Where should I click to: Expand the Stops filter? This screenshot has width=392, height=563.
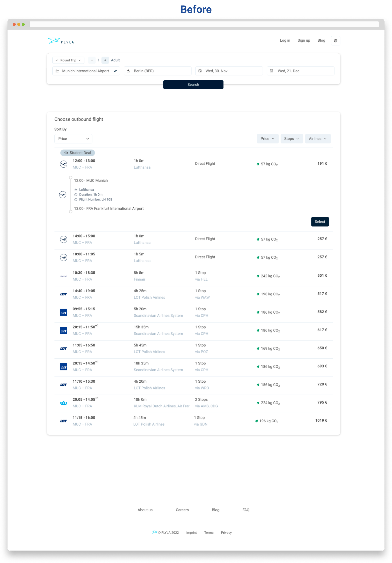(291, 139)
